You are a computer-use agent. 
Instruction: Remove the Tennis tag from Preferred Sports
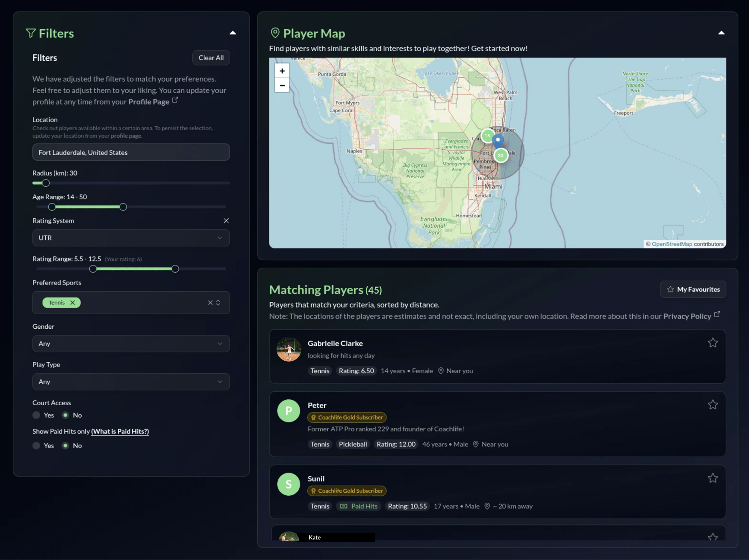[73, 303]
